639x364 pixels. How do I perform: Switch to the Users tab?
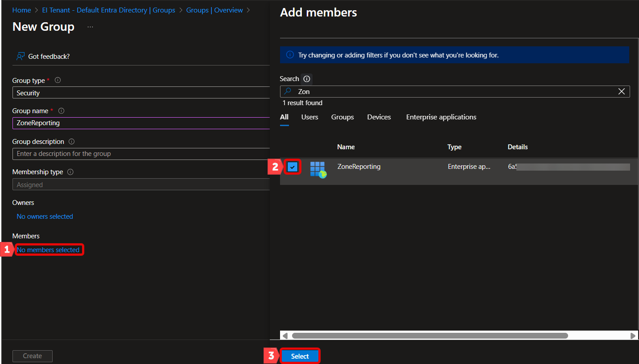tap(310, 117)
